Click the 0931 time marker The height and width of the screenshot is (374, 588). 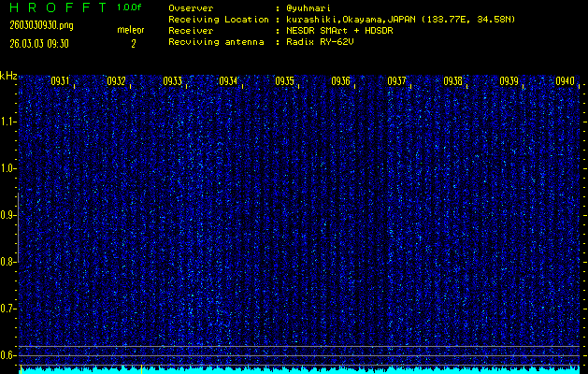click(60, 81)
